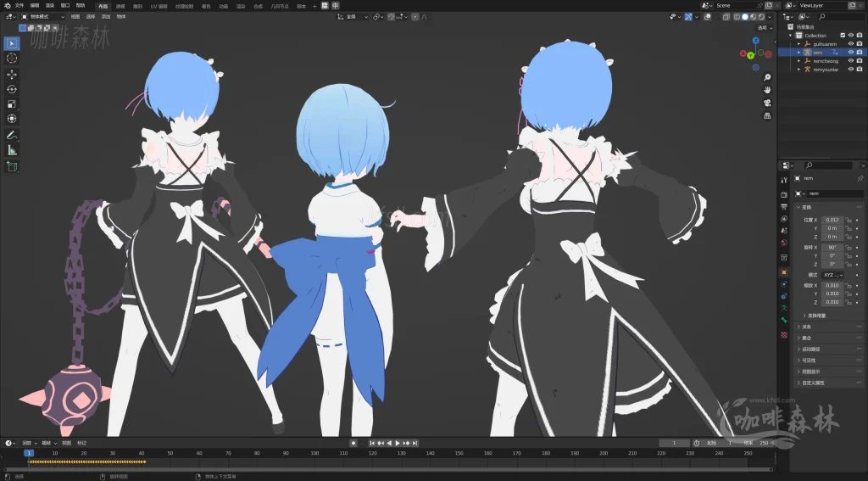Click the Location X value field
The width and height of the screenshot is (868, 481).
click(832, 220)
